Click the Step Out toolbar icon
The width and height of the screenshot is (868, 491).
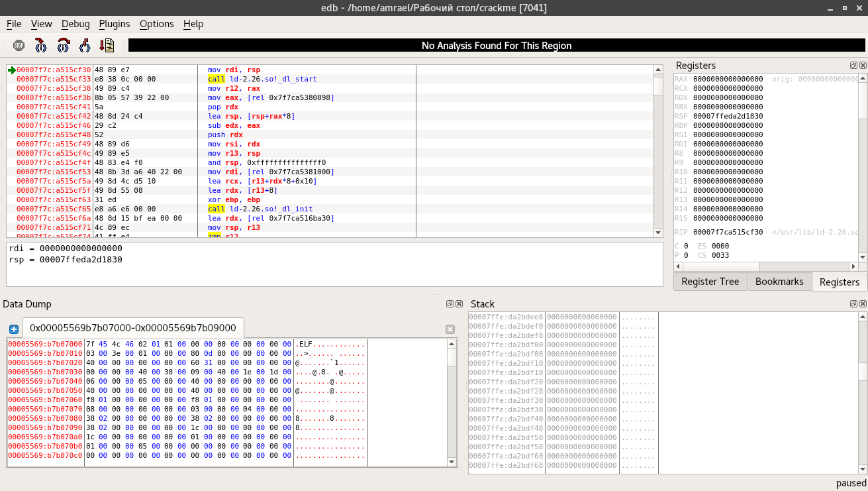[x=85, y=46]
